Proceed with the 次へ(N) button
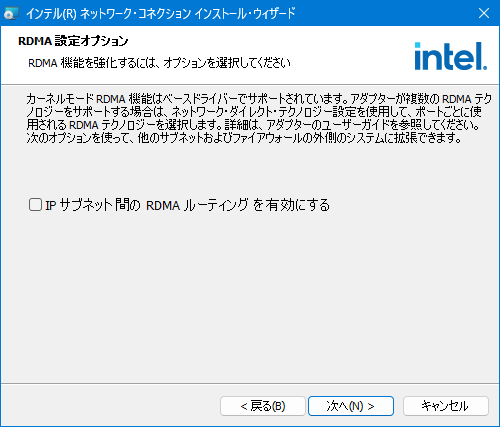 click(351, 406)
